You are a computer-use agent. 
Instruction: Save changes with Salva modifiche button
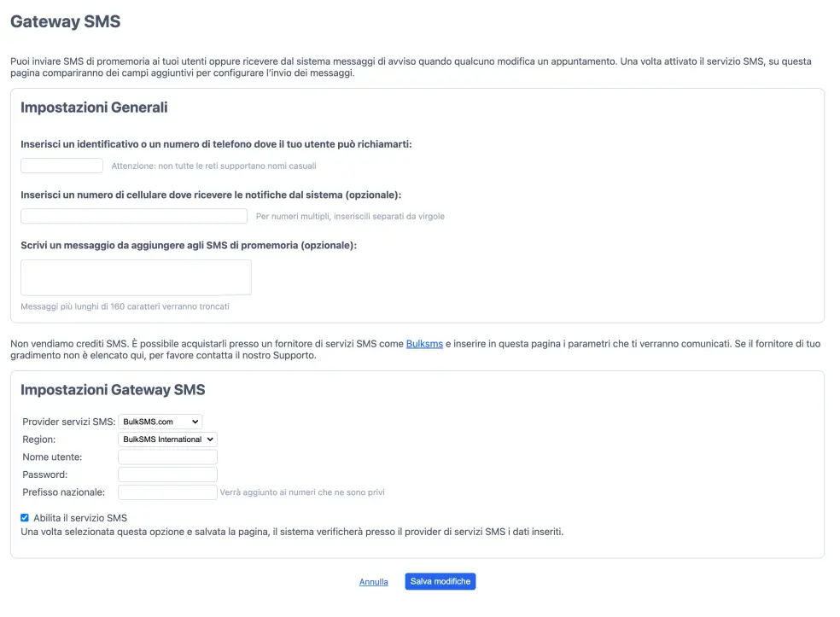coord(440,581)
